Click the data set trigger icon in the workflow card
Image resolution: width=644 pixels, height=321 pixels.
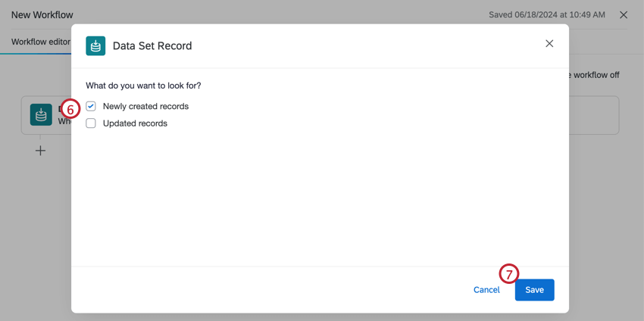pyautogui.click(x=41, y=115)
